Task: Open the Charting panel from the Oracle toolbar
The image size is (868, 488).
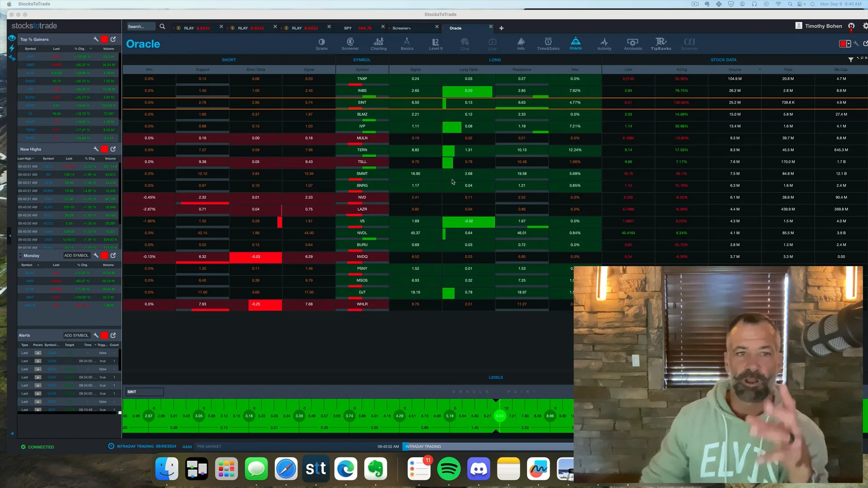Action: pyautogui.click(x=378, y=43)
